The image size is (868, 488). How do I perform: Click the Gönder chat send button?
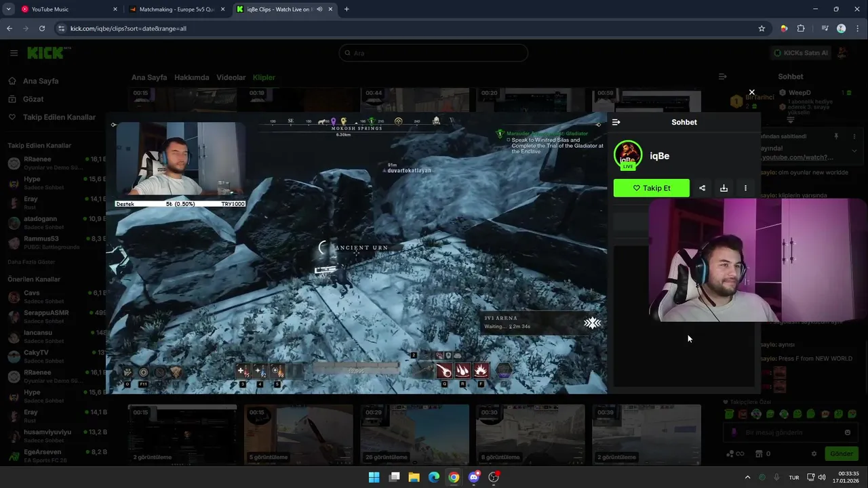pyautogui.click(x=842, y=453)
